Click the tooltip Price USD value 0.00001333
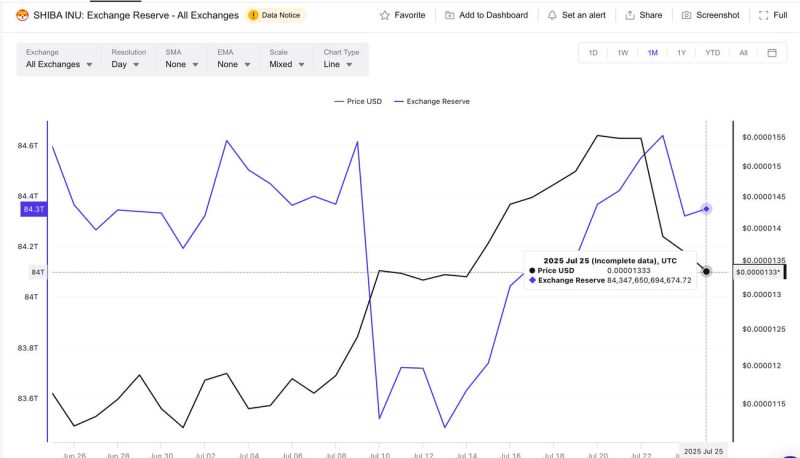This screenshot has width=800, height=458. tap(629, 271)
